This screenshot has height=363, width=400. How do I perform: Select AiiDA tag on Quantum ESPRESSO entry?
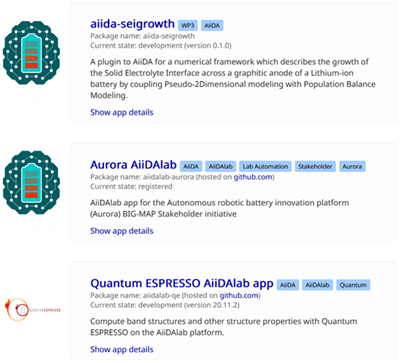pos(288,285)
